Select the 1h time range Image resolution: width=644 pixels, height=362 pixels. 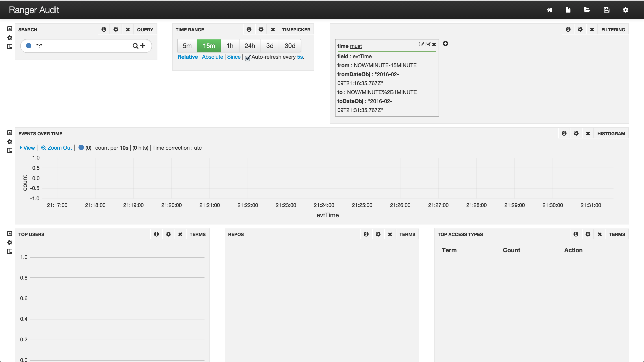click(x=230, y=46)
